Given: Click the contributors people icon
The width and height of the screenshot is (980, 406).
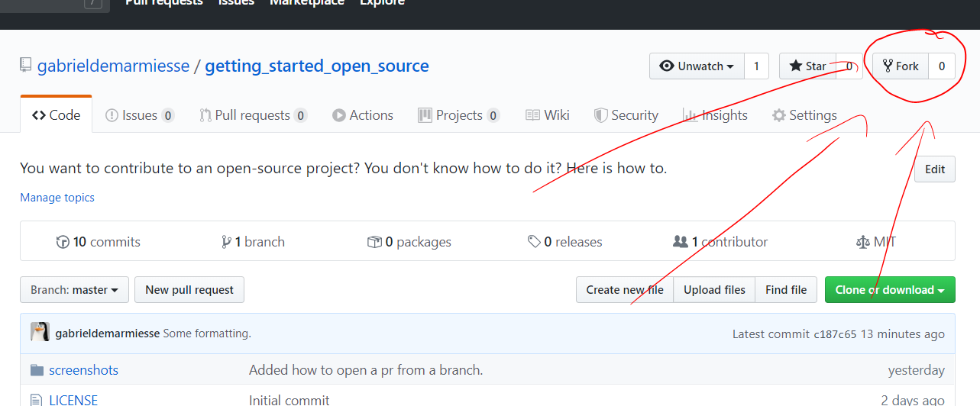Looking at the screenshot, I should click(681, 242).
